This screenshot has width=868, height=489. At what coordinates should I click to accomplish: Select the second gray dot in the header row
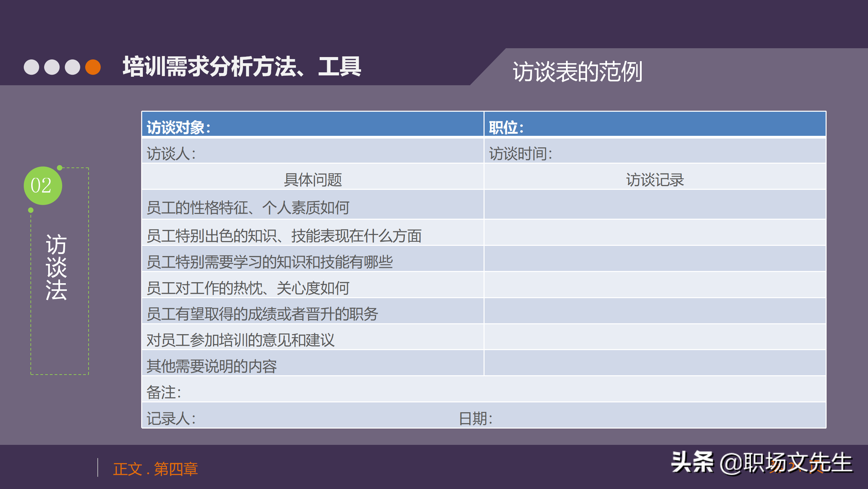pyautogui.click(x=51, y=68)
